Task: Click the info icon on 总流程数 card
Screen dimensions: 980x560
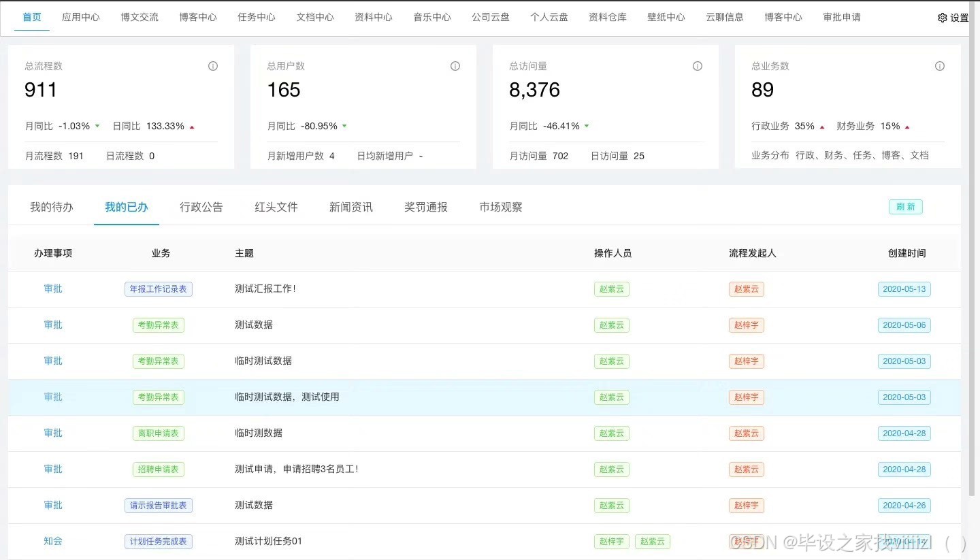Action: pos(212,66)
